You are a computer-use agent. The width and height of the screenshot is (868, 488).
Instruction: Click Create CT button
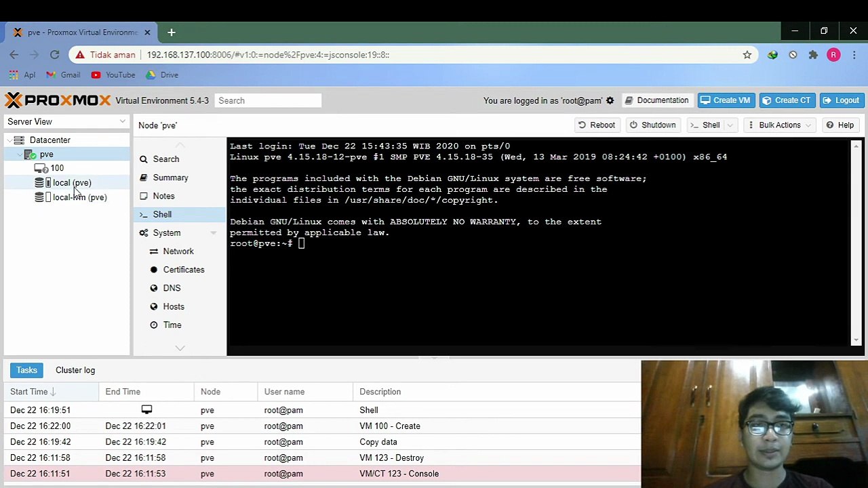(x=786, y=100)
